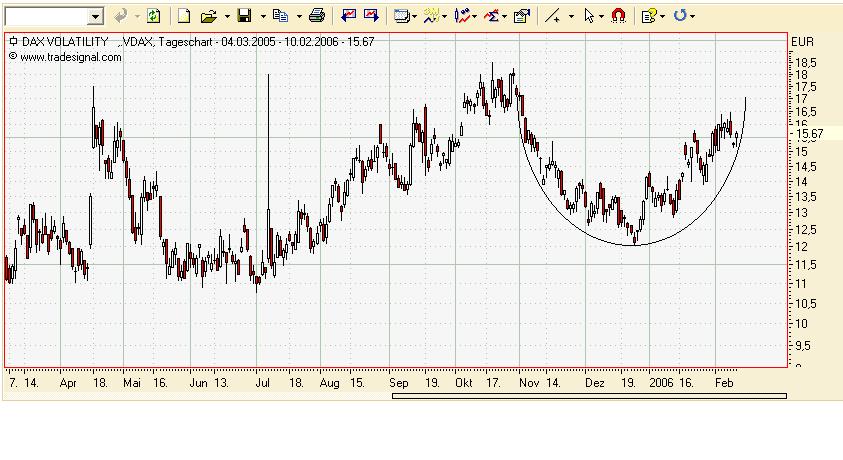The height and width of the screenshot is (460, 843).
Task: Click the yellow chart line style icon
Action: click(432, 16)
